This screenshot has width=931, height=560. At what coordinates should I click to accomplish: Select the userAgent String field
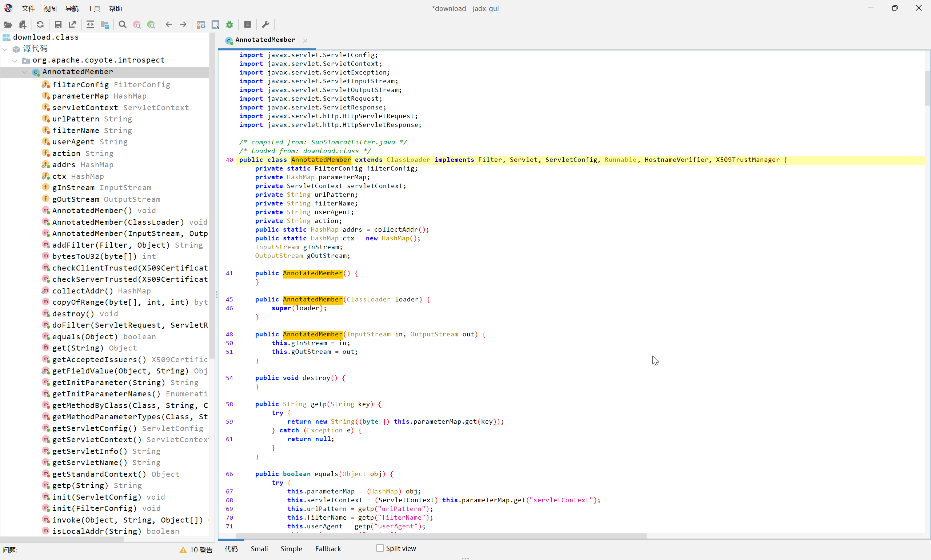[90, 142]
